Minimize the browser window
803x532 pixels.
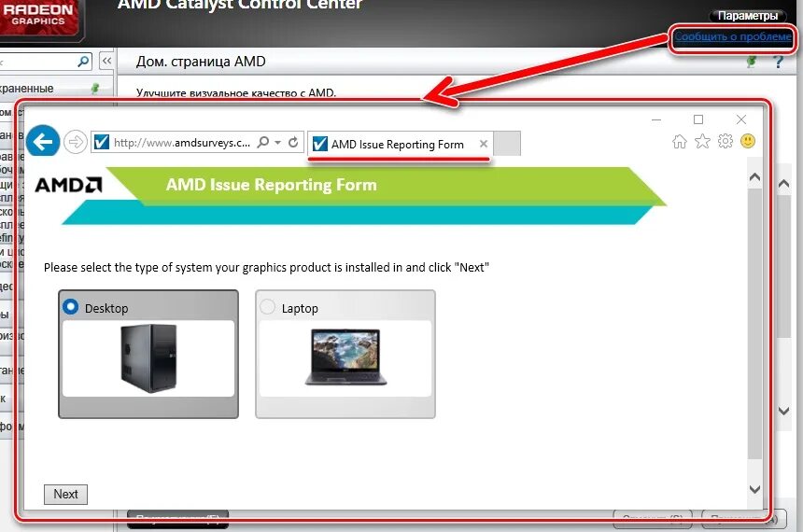(x=656, y=119)
